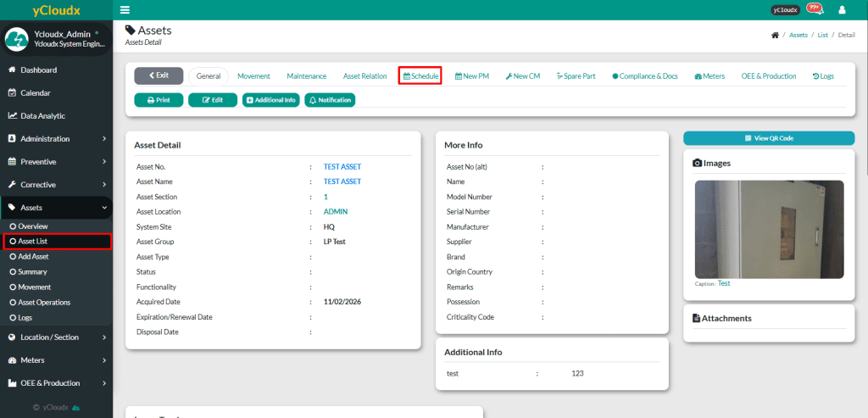Expand the Administration sidebar menu
868x418 pixels.
[56, 139]
